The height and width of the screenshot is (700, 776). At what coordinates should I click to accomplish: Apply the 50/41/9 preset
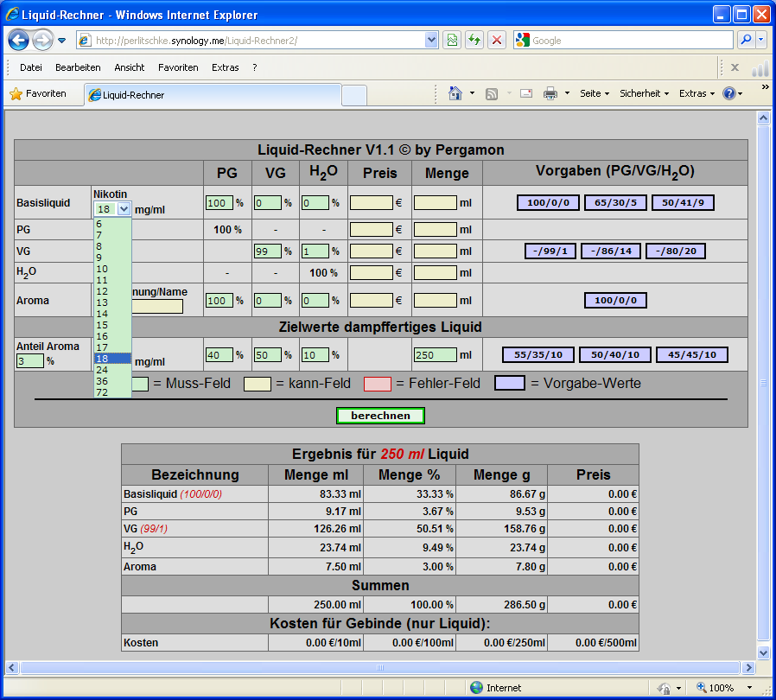point(683,202)
